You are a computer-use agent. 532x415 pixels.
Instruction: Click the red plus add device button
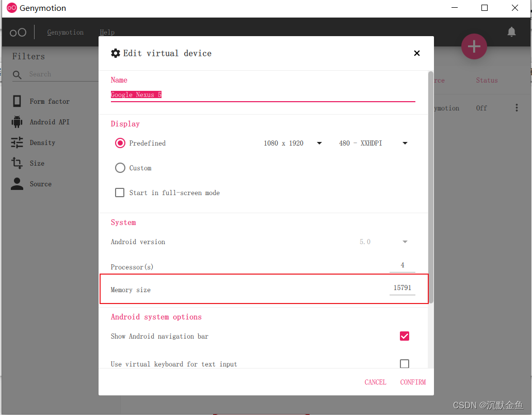(x=474, y=46)
